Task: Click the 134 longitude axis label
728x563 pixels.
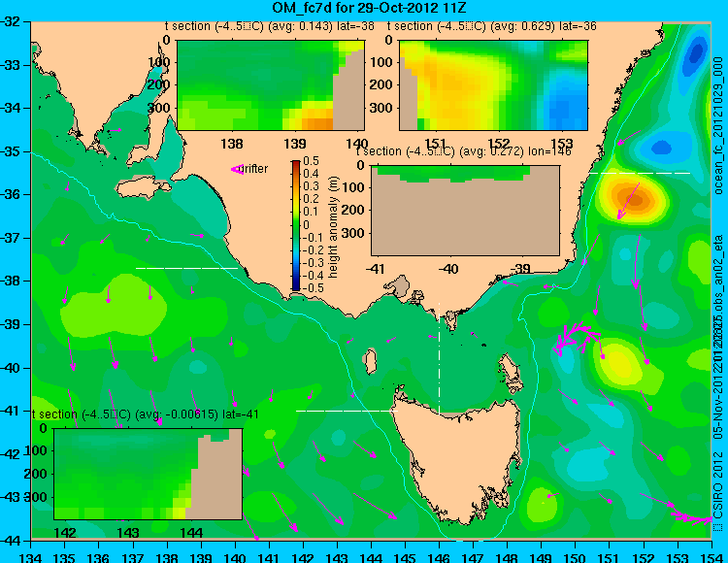Action: click(31, 556)
